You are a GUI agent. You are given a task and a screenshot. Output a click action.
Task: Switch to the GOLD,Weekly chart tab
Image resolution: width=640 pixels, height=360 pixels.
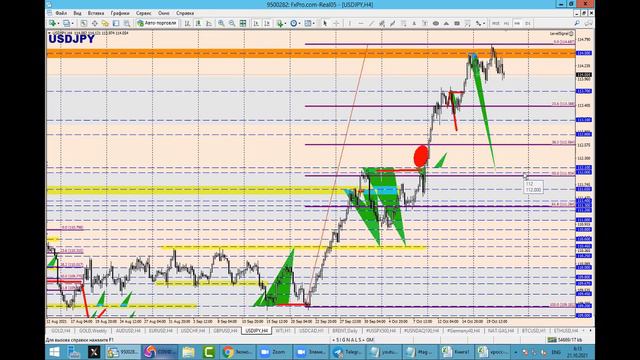point(93,331)
